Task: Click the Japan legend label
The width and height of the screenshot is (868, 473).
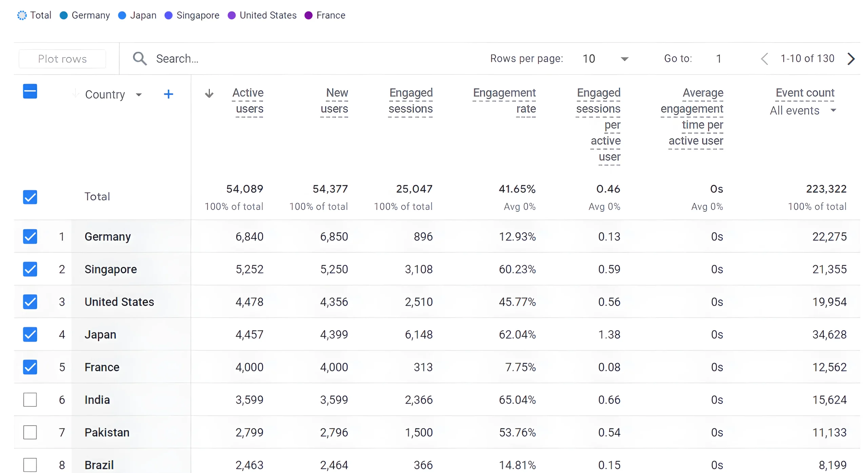Action: coord(143,16)
